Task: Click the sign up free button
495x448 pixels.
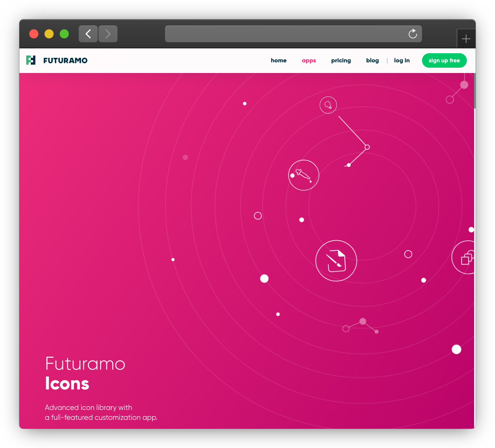Action: coord(444,60)
